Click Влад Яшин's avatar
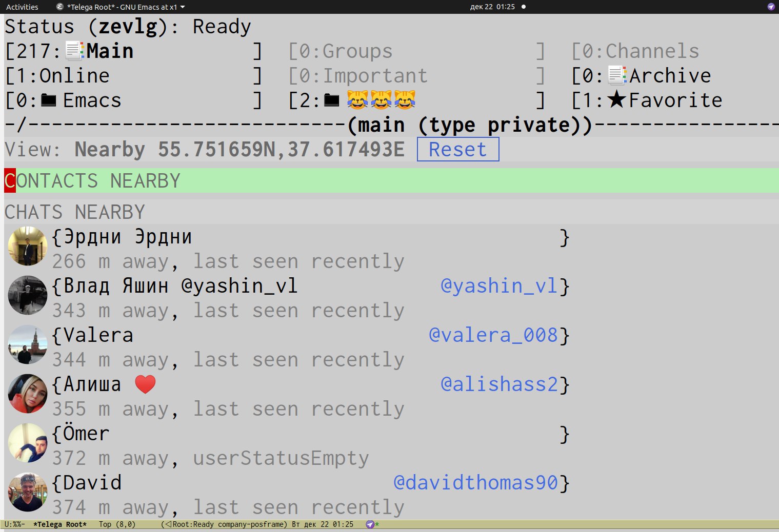This screenshot has height=532, width=779. pos(28,295)
